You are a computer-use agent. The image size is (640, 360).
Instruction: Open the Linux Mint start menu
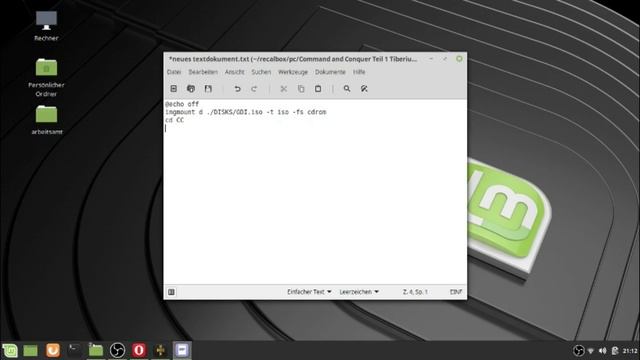[x=10, y=350]
